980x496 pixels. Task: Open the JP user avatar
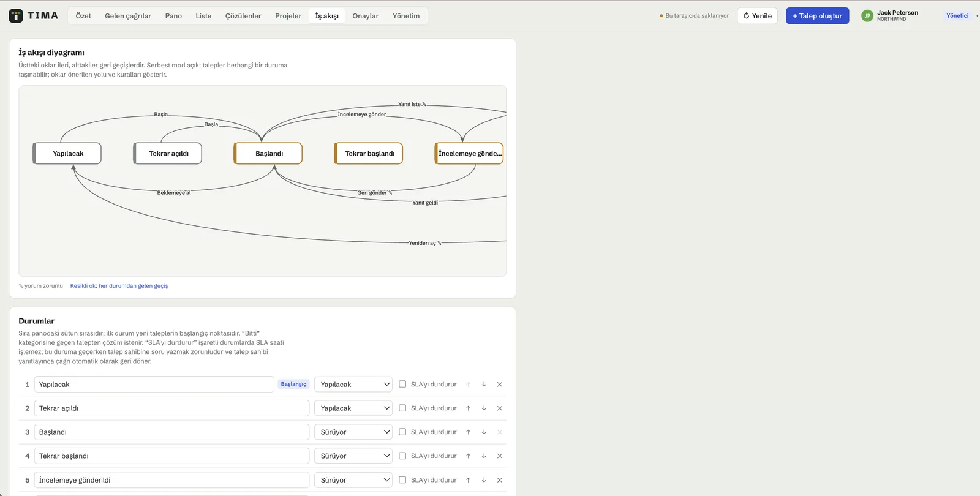click(x=867, y=16)
